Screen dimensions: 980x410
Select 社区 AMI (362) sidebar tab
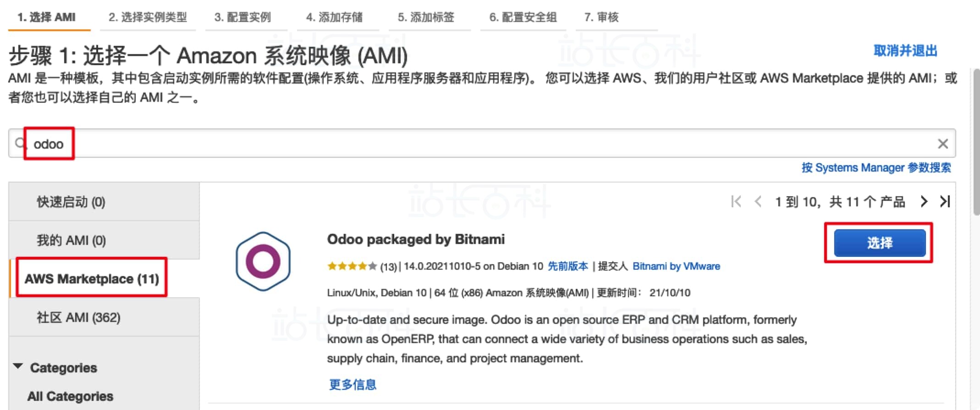104,317
